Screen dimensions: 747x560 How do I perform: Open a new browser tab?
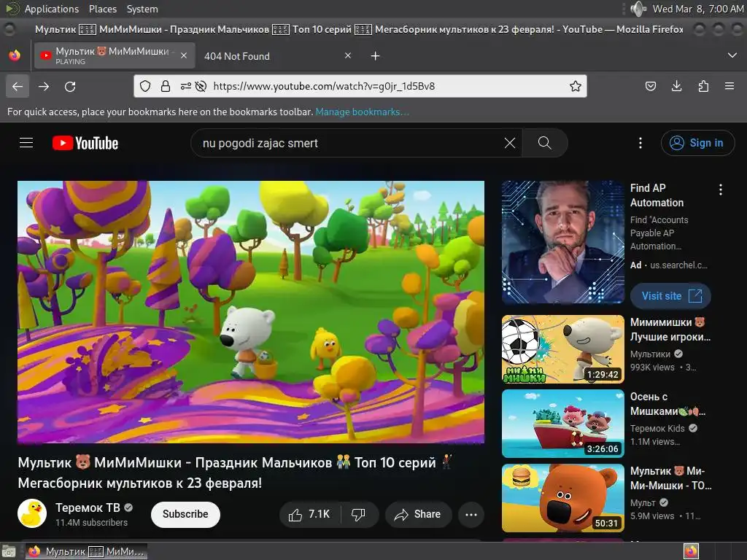tap(376, 56)
